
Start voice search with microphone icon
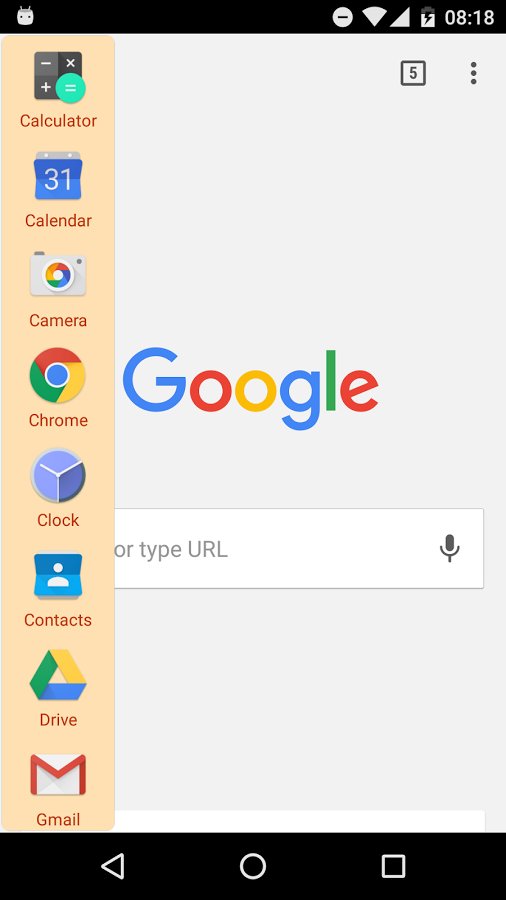pos(450,548)
